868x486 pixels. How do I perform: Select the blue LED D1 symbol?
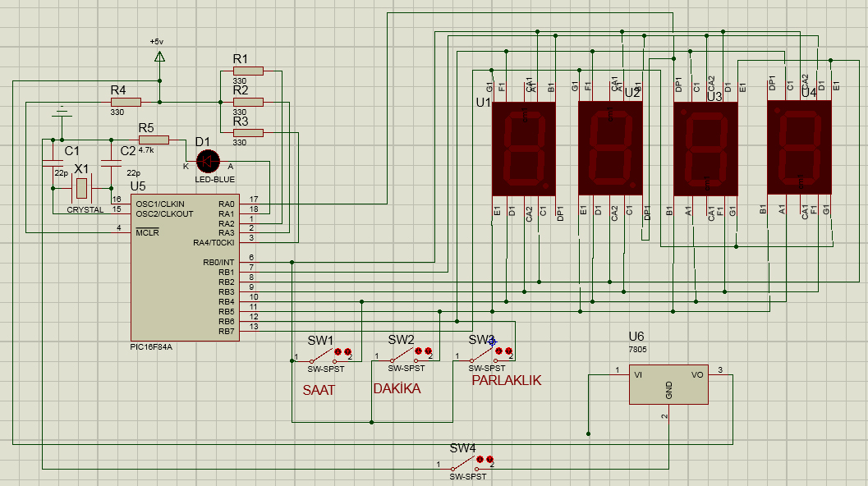(x=208, y=162)
